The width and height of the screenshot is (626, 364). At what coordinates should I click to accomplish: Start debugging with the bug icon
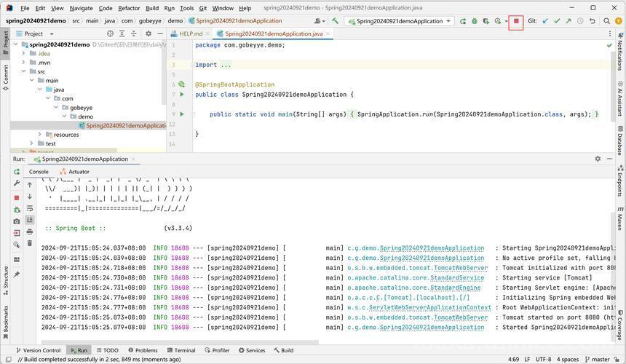pos(475,21)
